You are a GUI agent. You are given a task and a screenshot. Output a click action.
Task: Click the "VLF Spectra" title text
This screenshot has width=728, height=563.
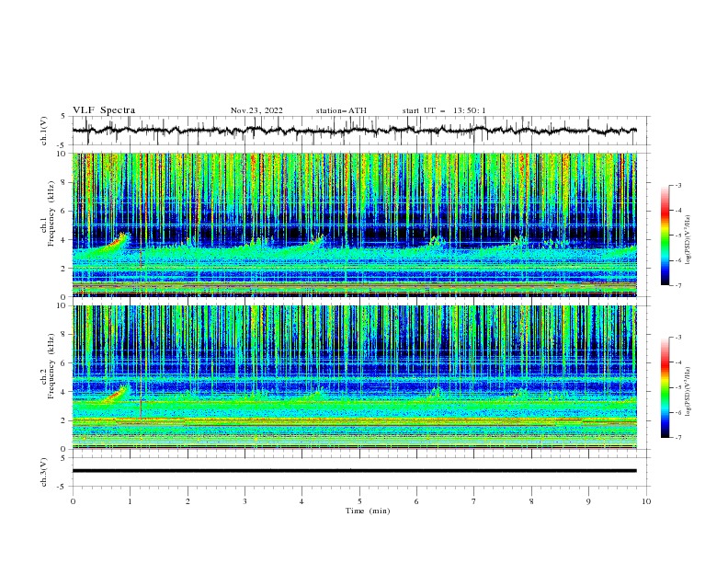pyautogui.click(x=104, y=110)
